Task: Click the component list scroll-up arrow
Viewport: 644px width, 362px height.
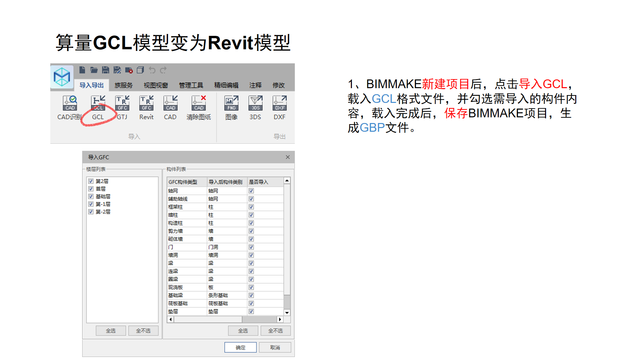Action: coord(287,181)
